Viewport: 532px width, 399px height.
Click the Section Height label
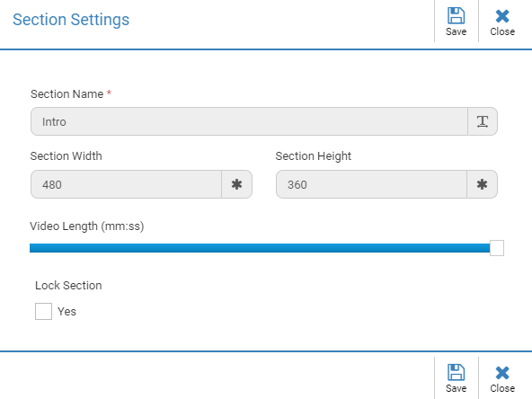pyautogui.click(x=313, y=156)
